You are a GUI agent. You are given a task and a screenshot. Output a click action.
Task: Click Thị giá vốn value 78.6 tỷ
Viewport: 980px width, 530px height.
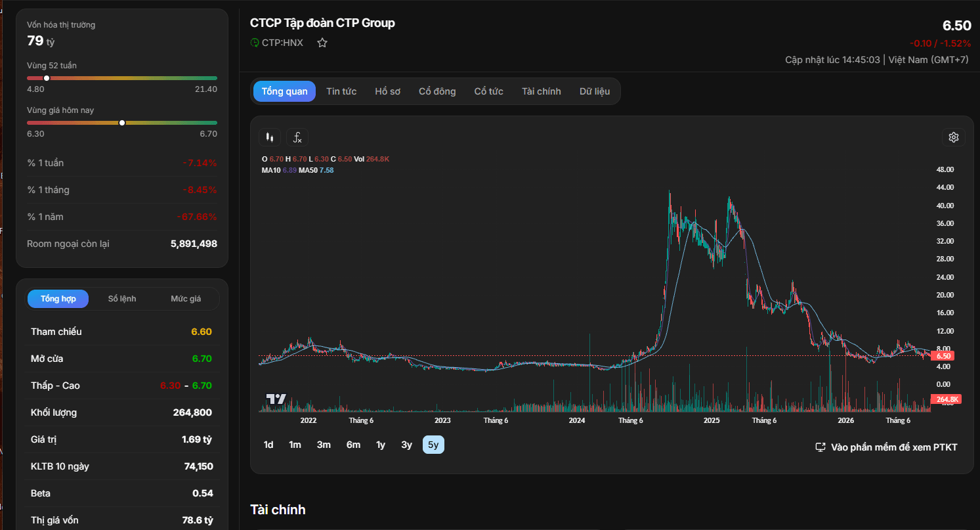[198, 520]
